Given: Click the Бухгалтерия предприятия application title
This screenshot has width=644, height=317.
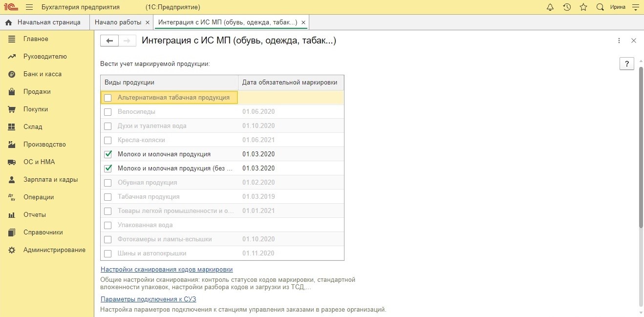Looking at the screenshot, I should pos(81,7).
